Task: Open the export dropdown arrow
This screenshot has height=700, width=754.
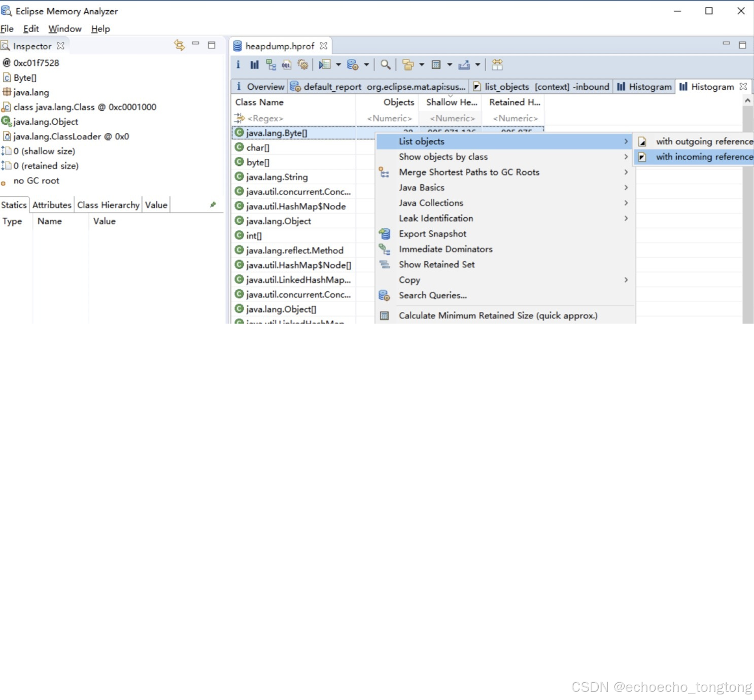Action: coord(477,64)
